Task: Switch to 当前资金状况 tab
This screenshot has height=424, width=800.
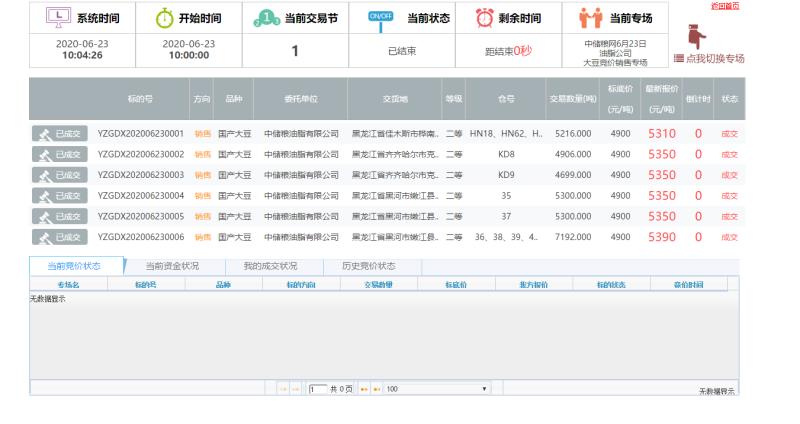Action: pyautogui.click(x=172, y=266)
